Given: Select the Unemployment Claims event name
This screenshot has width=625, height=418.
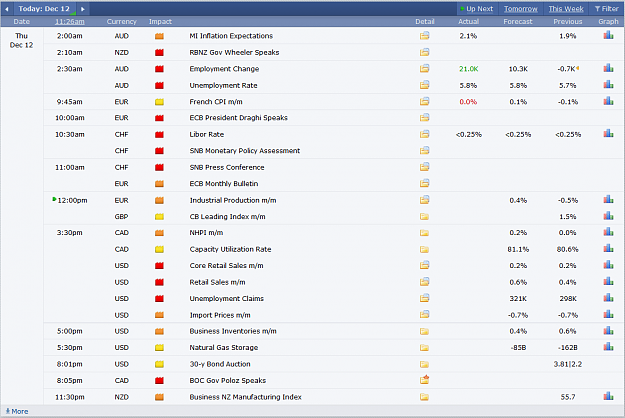Looking at the screenshot, I should (x=226, y=298).
